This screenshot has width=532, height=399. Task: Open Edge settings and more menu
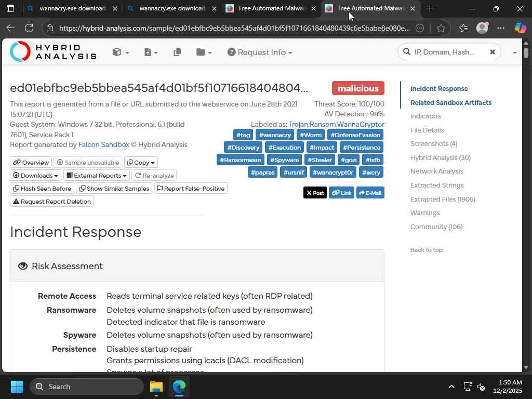tap(500, 28)
